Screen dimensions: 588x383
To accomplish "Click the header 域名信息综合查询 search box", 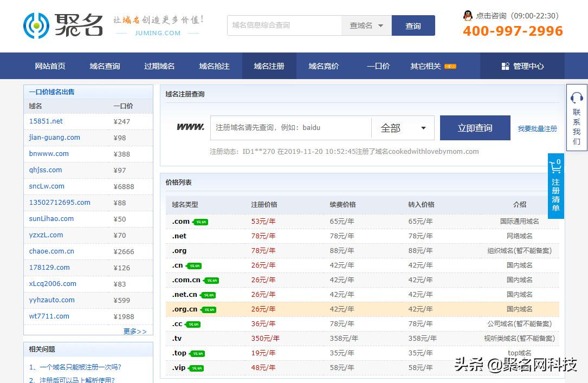I will (284, 25).
